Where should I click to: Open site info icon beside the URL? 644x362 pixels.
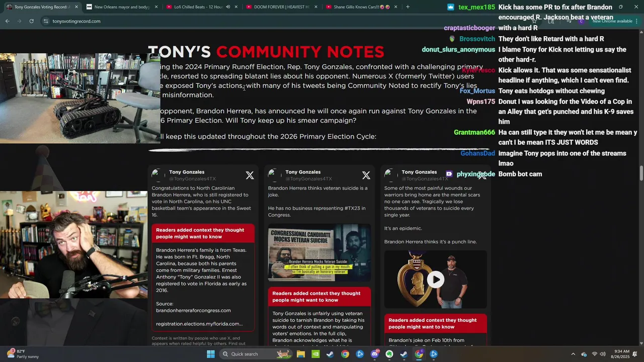[x=46, y=21]
